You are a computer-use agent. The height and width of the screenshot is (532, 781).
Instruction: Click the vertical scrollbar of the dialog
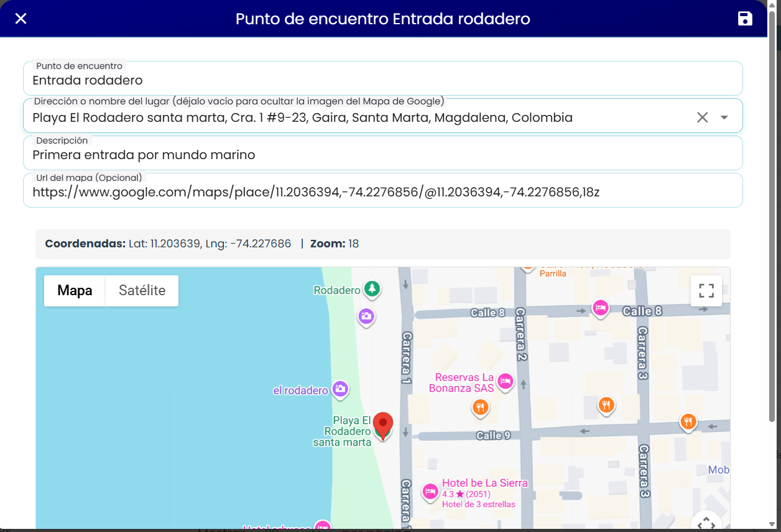coord(773,224)
